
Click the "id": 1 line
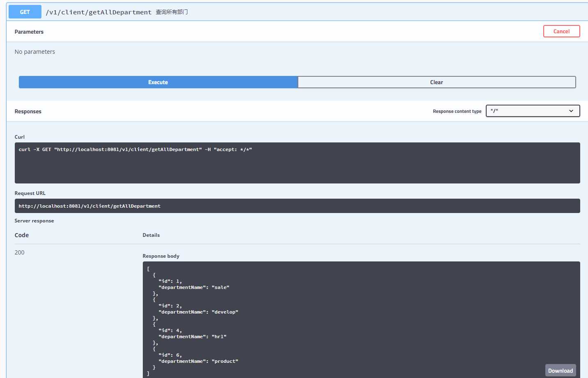tap(170, 281)
